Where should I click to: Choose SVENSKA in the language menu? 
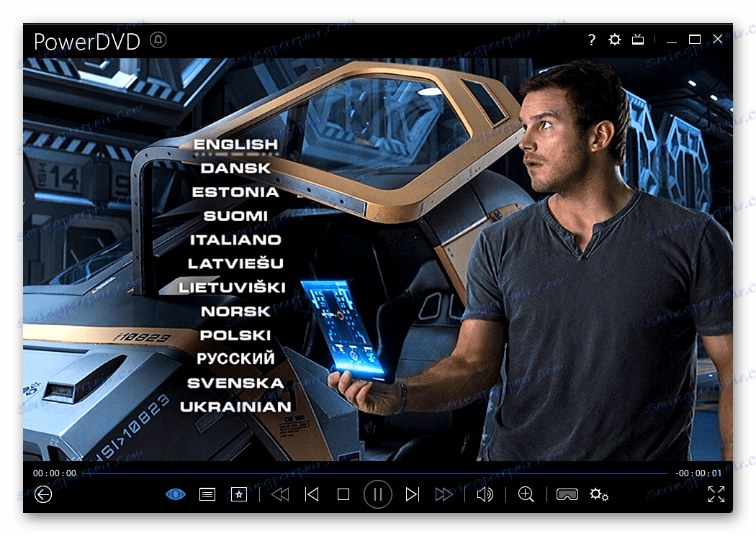coord(235,383)
